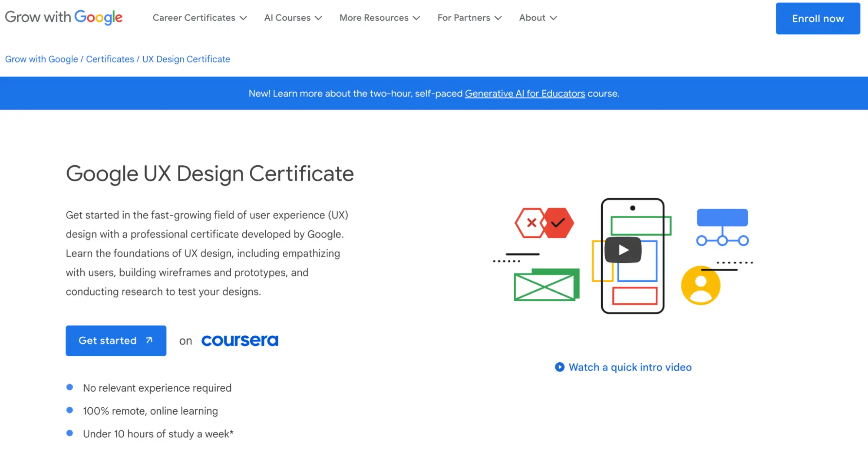The width and height of the screenshot is (868, 456).
Task: Click Under 10 hours of study a week text
Action: point(158,434)
